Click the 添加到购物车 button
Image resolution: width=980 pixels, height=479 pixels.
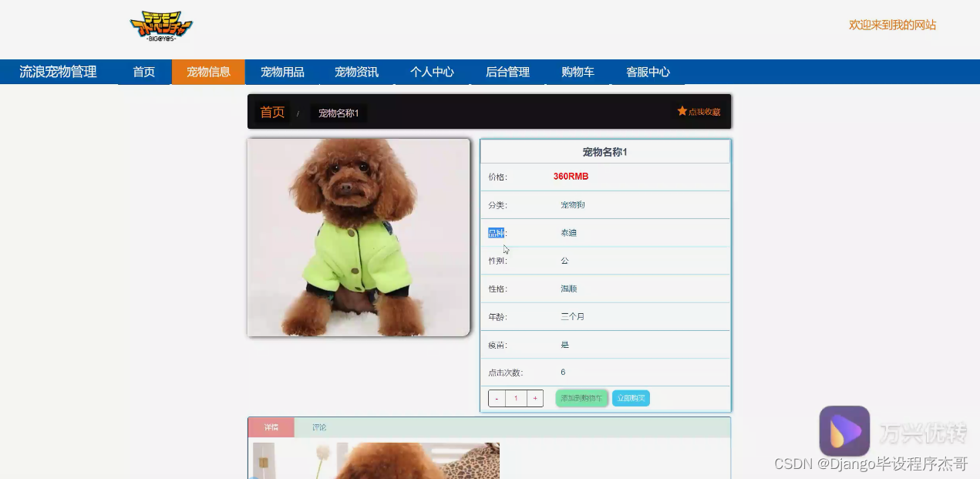pyautogui.click(x=582, y=398)
